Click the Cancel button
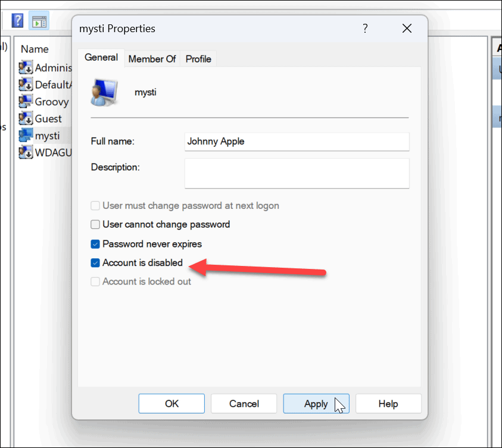 coord(244,403)
